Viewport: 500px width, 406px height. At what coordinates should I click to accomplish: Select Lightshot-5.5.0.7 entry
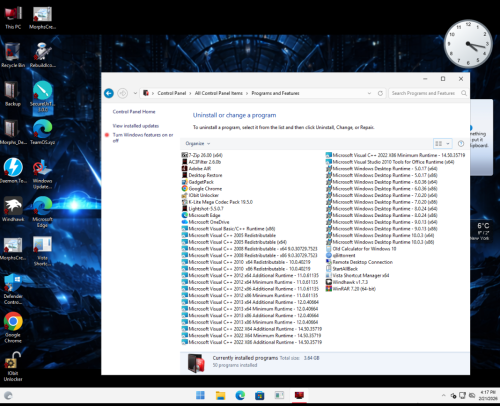point(203,209)
